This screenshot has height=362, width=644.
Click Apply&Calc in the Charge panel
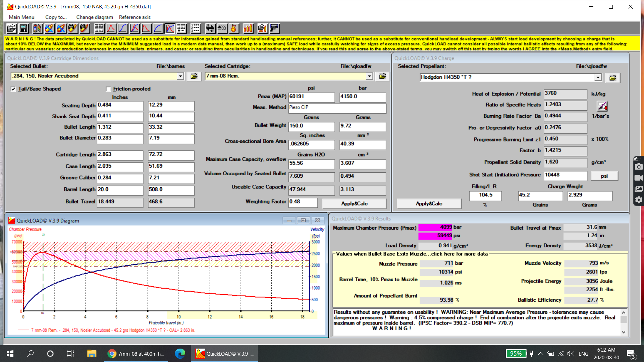(429, 203)
